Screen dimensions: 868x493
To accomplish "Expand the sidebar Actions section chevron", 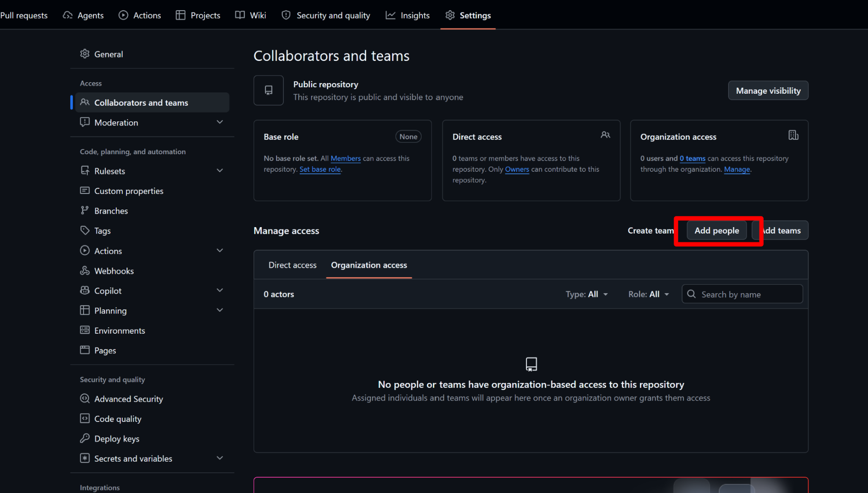I will pyautogui.click(x=220, y=250).
